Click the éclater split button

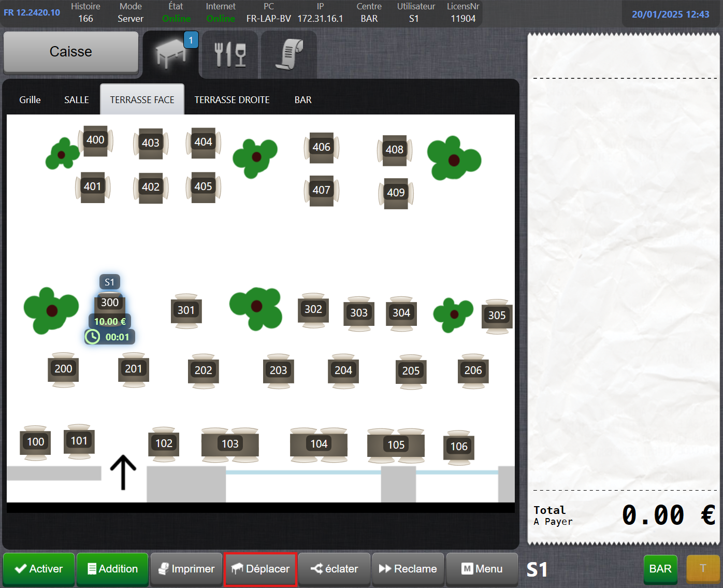334,569
